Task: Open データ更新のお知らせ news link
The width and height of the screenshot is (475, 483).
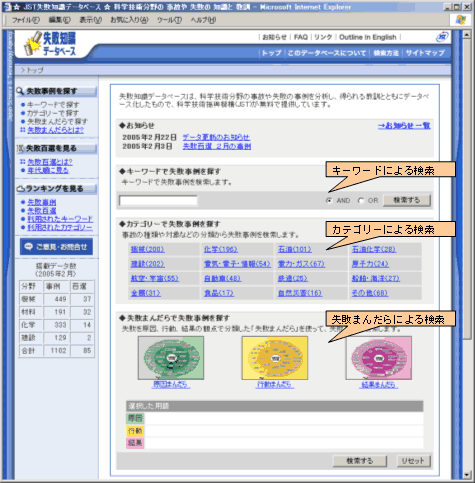Action: [216, 137]
